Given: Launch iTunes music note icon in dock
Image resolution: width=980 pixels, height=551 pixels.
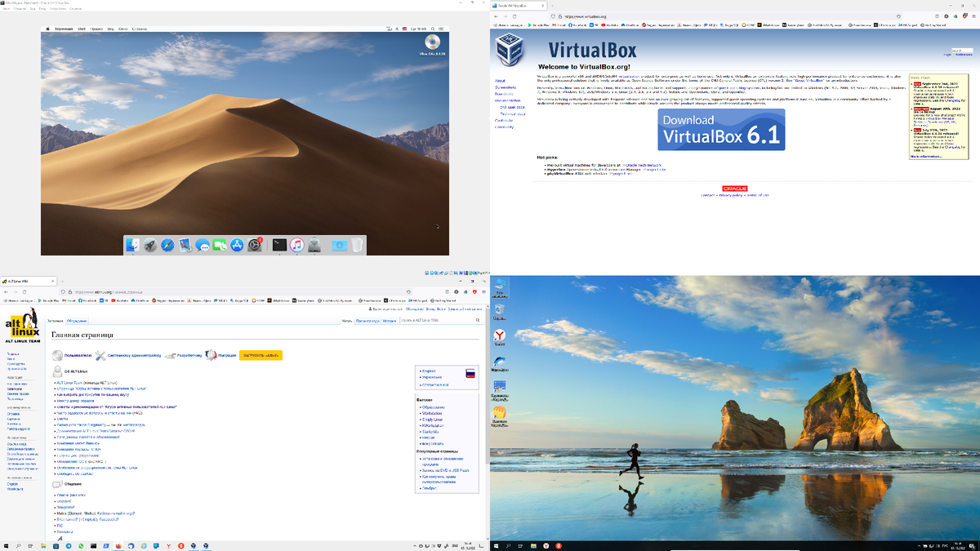Looking at the screenshot, I should tap(297, 244).
